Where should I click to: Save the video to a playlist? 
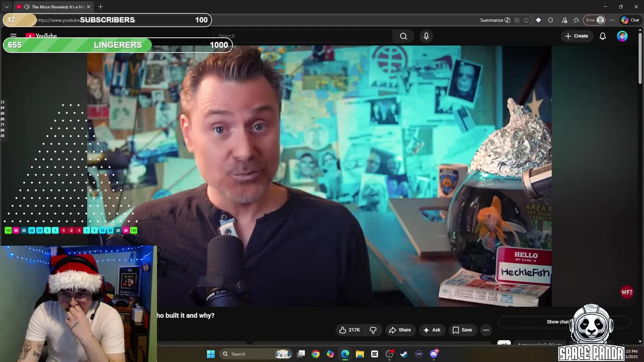pyautogui.click(x=462, y=330)
